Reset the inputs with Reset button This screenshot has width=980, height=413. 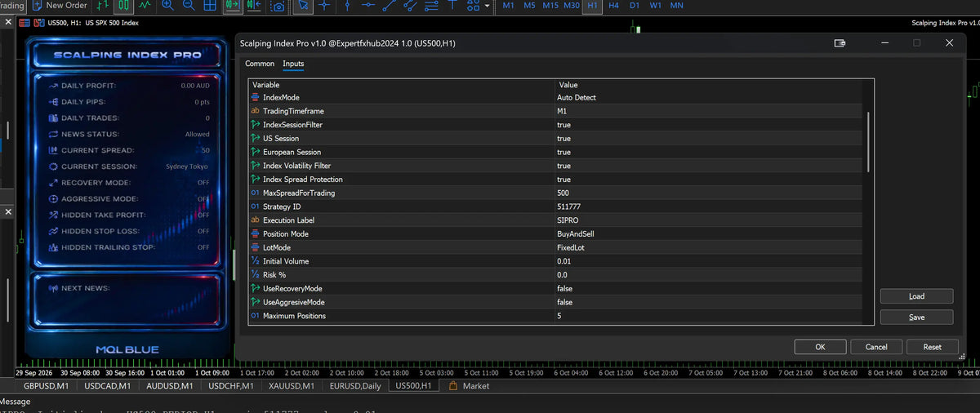(x=932, y=346)
